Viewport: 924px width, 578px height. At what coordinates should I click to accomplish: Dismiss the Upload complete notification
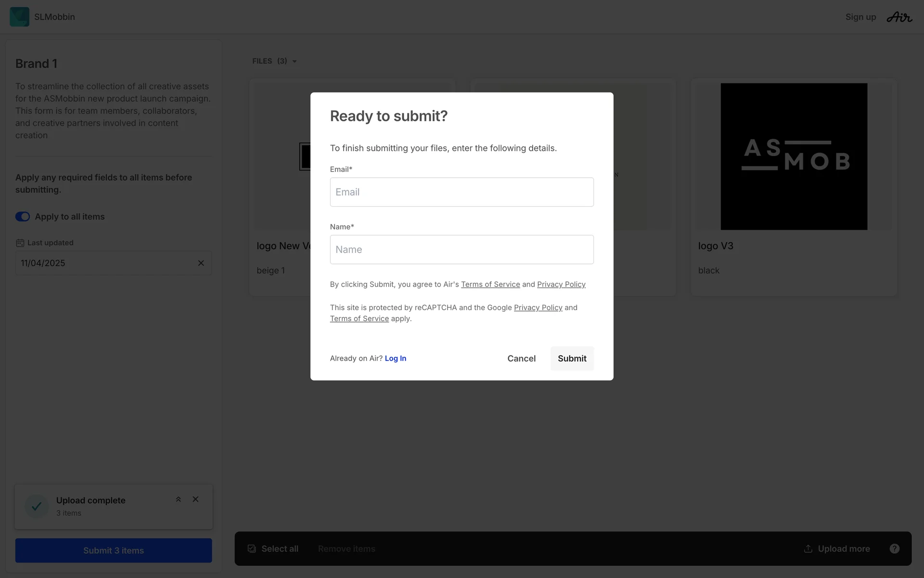coord(195,499)
